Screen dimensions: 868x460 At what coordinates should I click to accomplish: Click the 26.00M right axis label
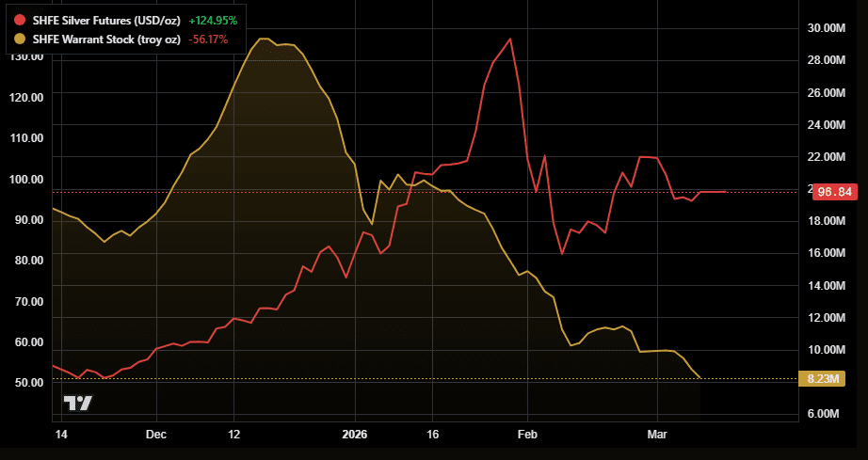(826, 92)
